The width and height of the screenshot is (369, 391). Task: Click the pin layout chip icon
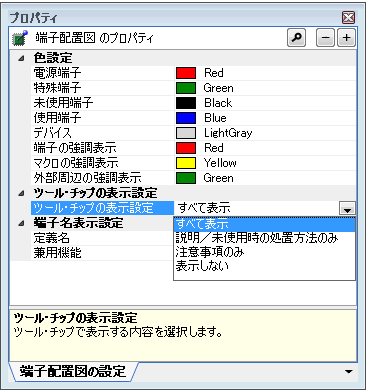[20, 38]
